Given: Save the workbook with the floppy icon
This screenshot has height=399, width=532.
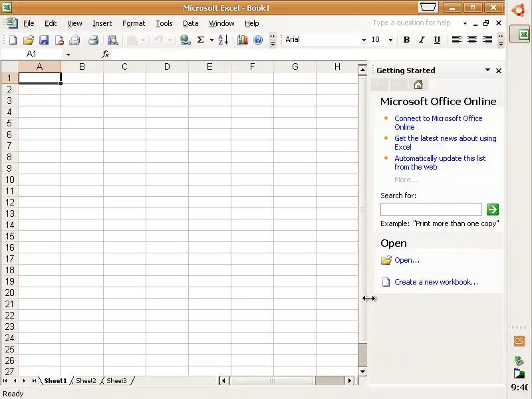Looking at the screenshot, I should pos(44,40).
